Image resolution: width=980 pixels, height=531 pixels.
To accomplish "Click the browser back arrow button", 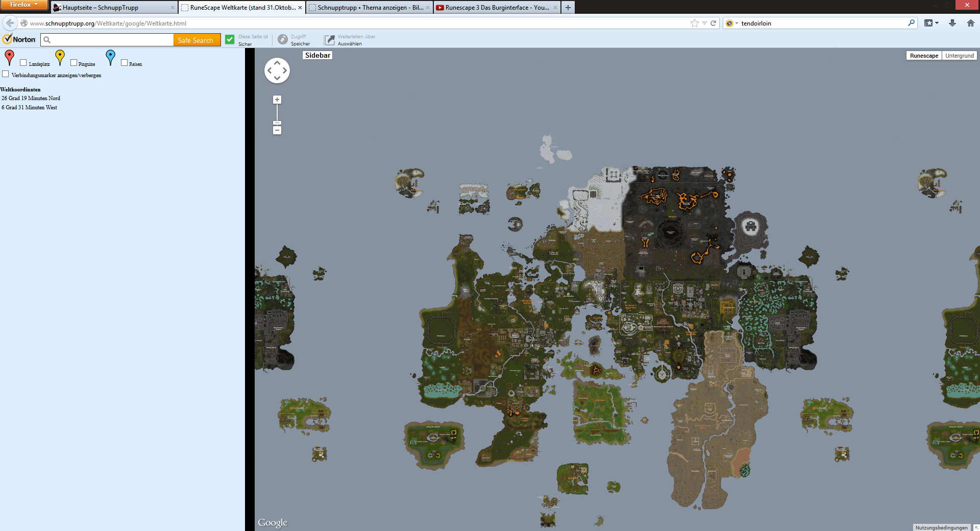I will click(10, 23).
